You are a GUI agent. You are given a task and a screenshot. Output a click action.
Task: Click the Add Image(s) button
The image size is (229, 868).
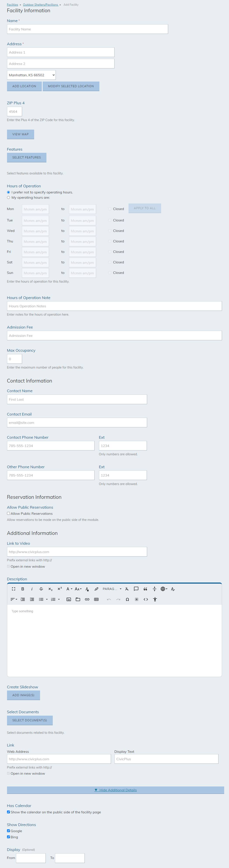[x=23, y=696]
